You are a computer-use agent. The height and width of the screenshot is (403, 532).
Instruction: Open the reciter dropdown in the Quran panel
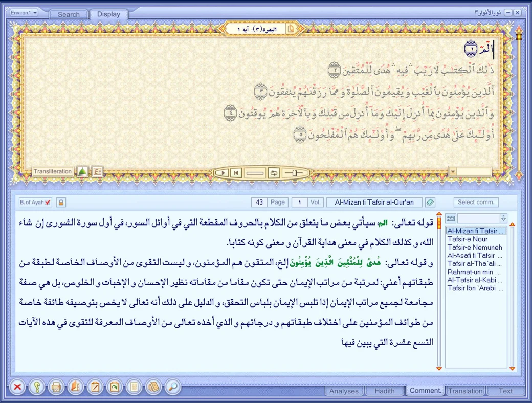453,172
